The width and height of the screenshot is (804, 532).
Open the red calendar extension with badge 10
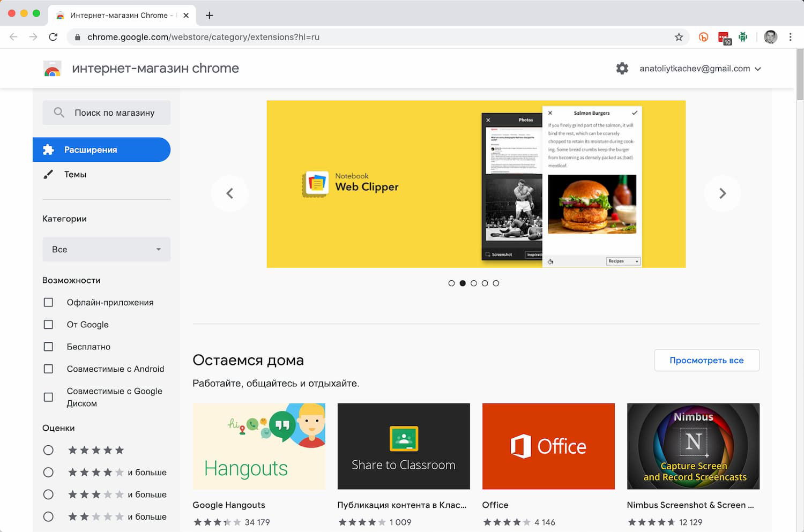[724, 38]
